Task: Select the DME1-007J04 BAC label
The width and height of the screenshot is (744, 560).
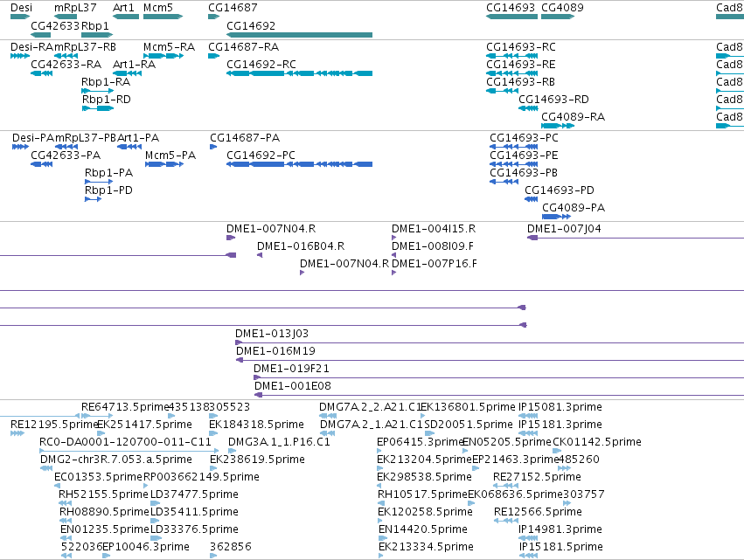Action: pos(564,229)
